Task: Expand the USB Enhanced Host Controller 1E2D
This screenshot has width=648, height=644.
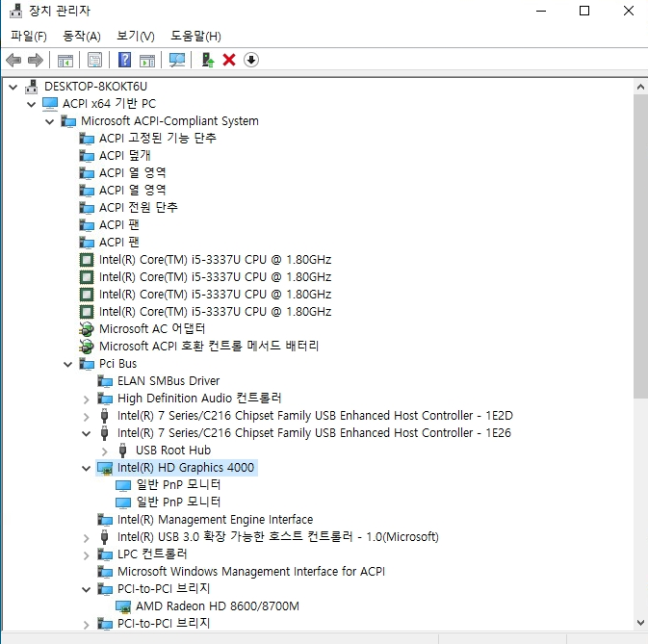Action: coord(86,417)
